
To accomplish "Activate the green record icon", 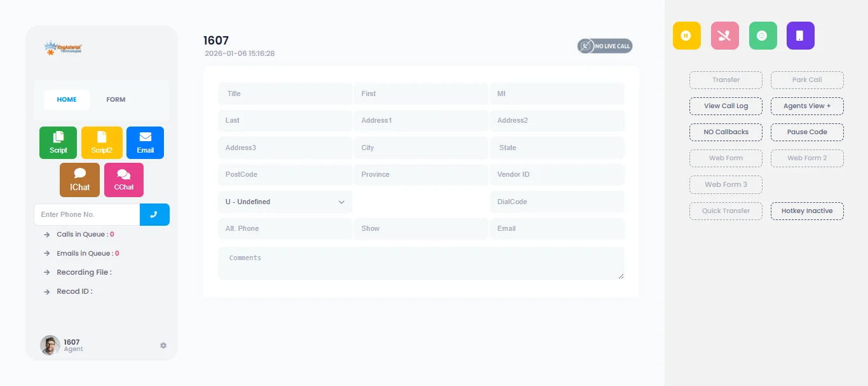I will coord(763,35).
